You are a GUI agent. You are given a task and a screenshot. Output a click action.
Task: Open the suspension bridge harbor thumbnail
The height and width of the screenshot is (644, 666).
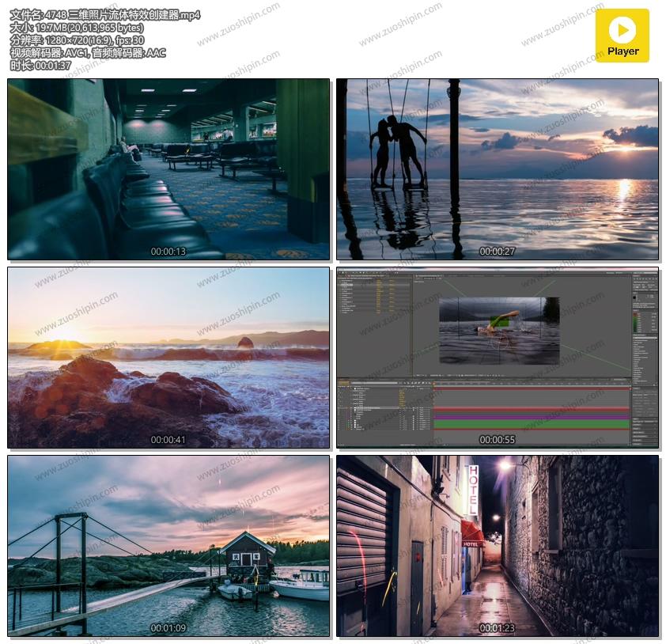(x=168, y=545)
